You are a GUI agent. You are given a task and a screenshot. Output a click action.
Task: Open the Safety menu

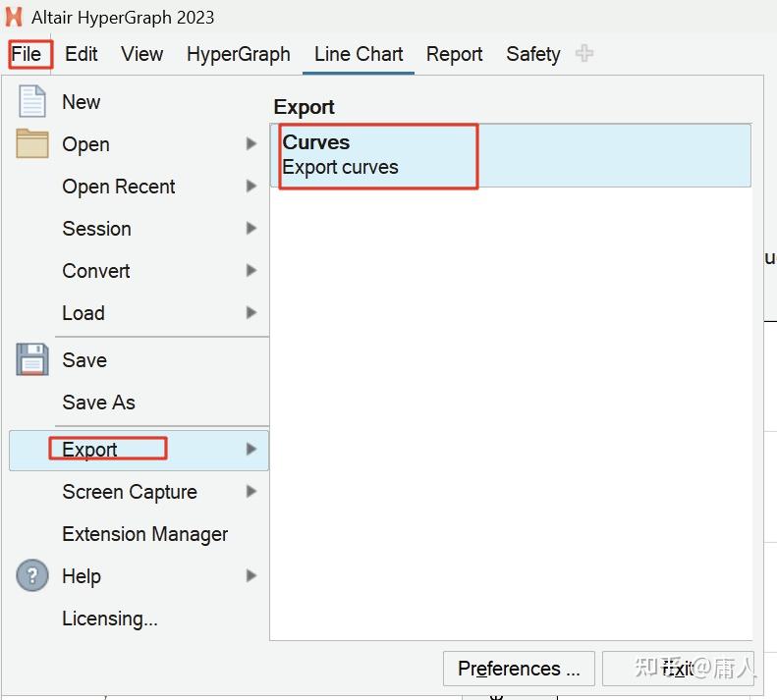point(533,54)
